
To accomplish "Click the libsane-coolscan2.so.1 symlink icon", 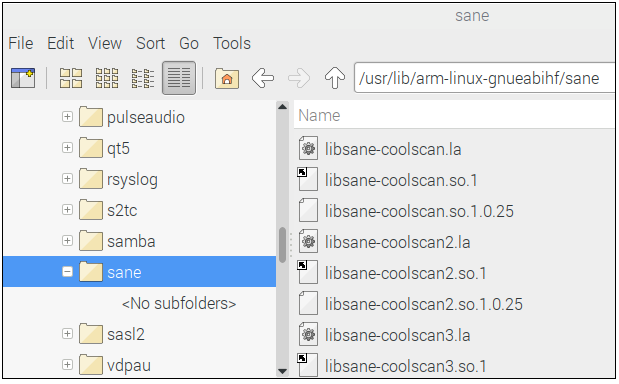I will (x=308, y=272).
